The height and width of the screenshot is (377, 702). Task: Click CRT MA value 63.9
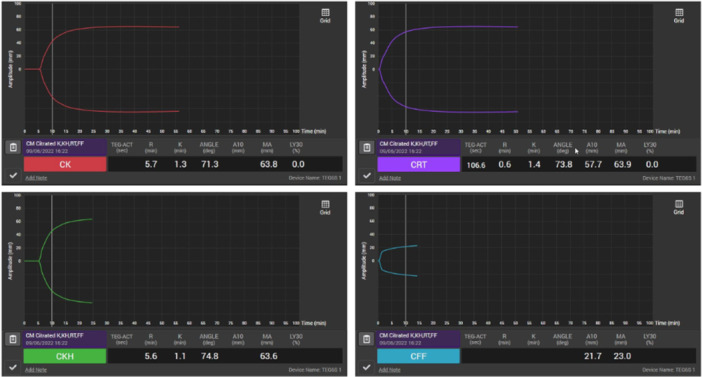pos(622,164)
